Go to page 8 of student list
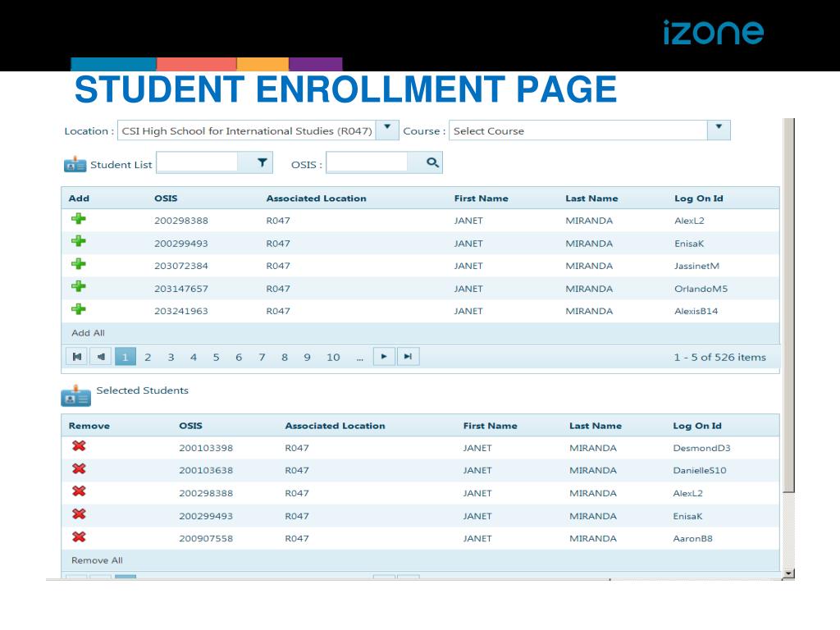The height and width of the screenshot is (630, 840). pyautogui.click(x=285, y=358)
